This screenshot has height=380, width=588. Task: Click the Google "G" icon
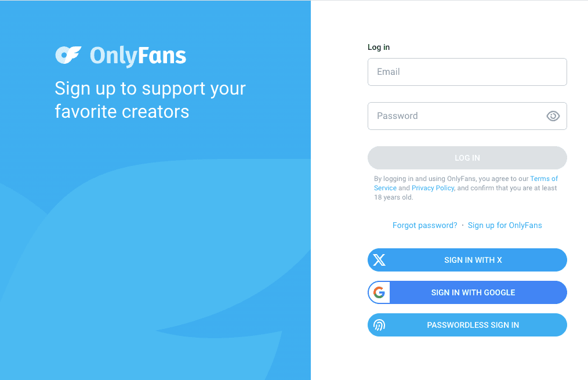(379, 292)
